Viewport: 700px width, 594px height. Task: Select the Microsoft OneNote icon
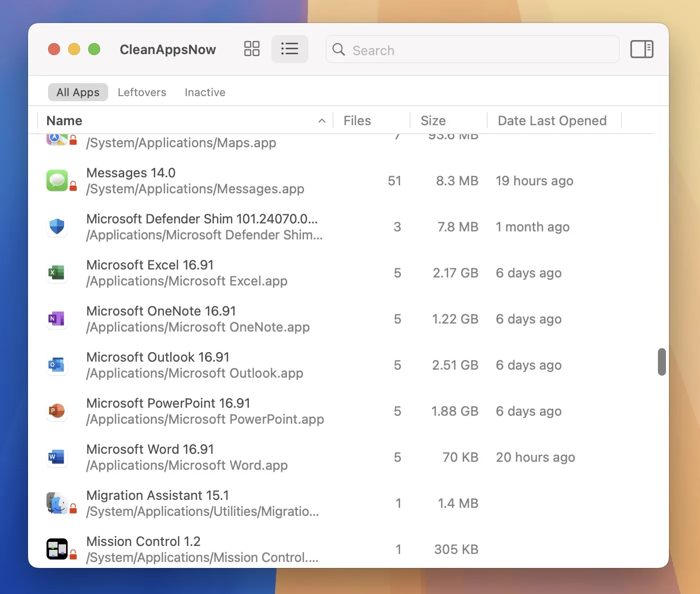pos(57,319)
